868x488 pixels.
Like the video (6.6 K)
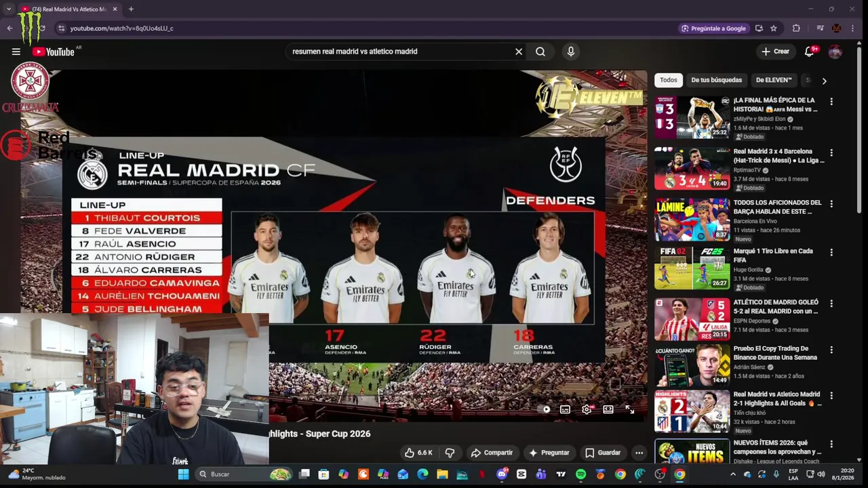tap(418, 453)
